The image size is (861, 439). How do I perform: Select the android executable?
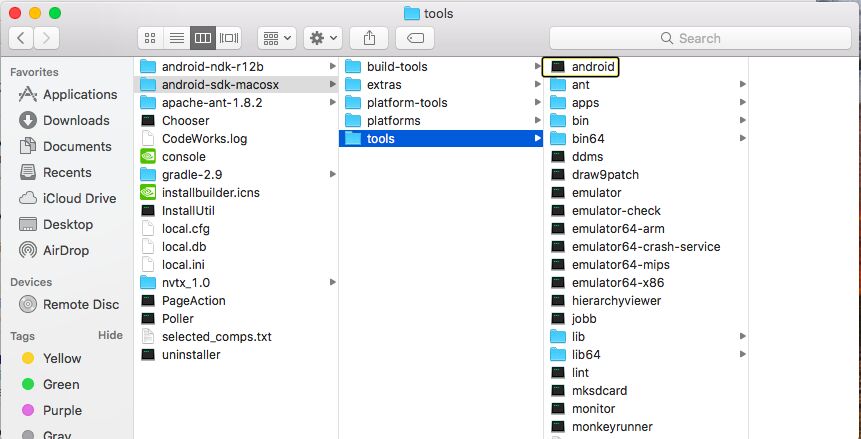tap(581, 67)
